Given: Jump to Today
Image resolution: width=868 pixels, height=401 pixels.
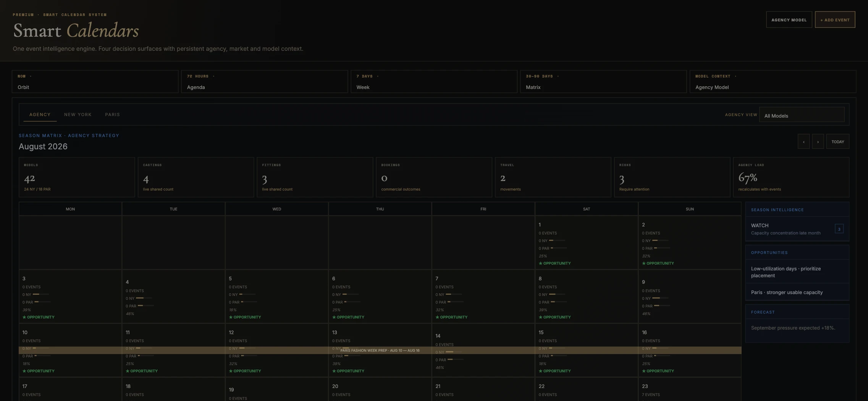Looking at the screenshot, I should pos(838,142).
